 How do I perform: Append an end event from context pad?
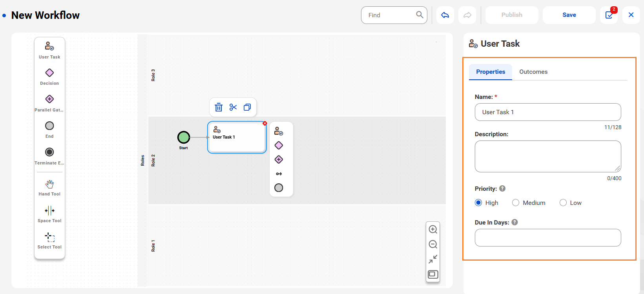point(279,188)
